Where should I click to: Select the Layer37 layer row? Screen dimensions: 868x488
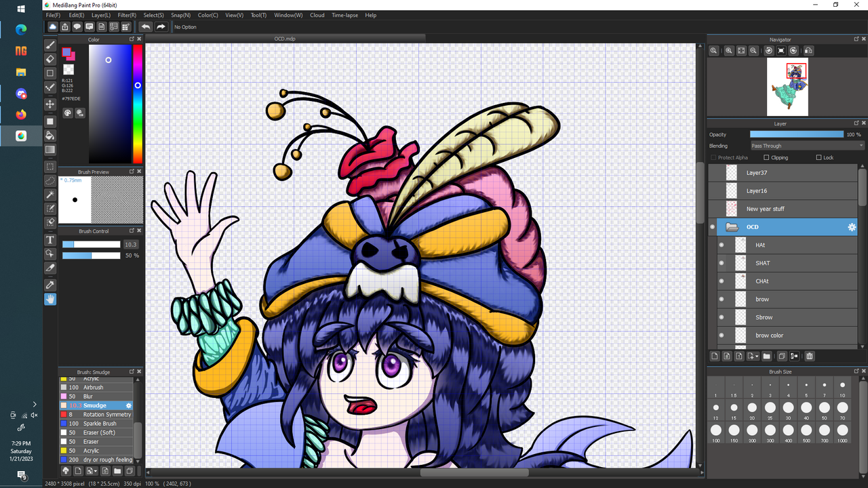pos(783,173)
